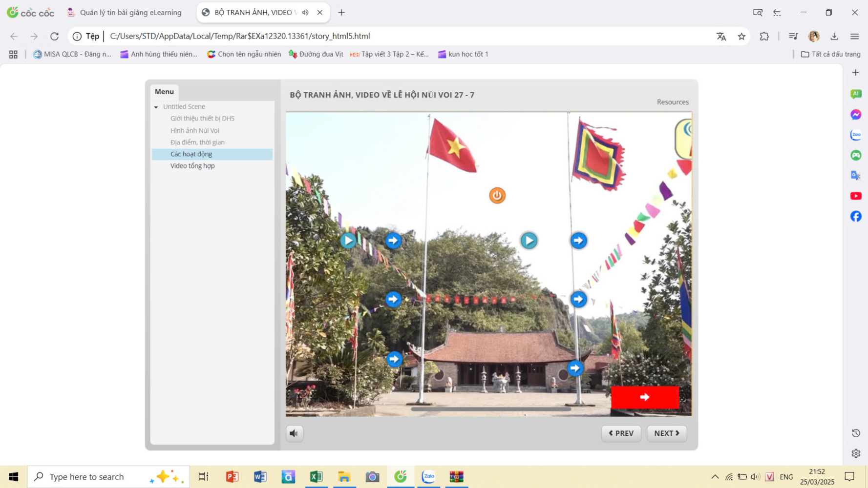
Task: Open the sidebar settings gear
Action: tap(856, 453)
